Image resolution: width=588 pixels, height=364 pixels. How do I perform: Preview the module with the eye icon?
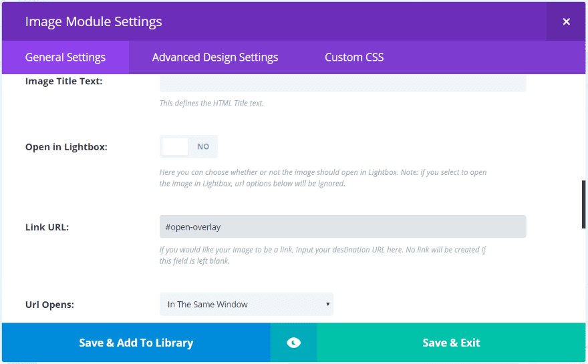point(293,343)
